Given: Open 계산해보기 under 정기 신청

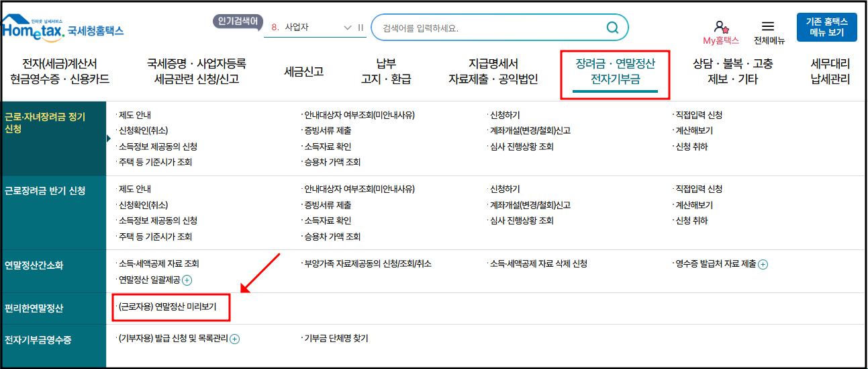Looking at the screenshot, I should click(694, 131).
